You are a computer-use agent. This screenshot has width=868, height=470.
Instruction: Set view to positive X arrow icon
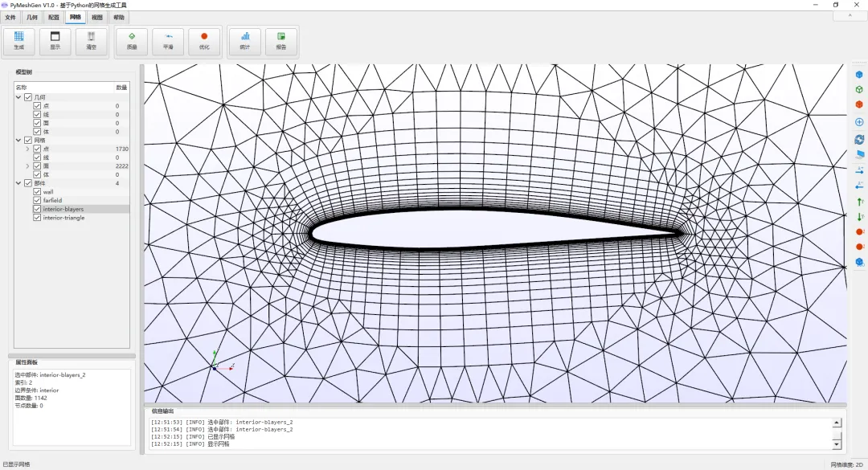point(859,170)
